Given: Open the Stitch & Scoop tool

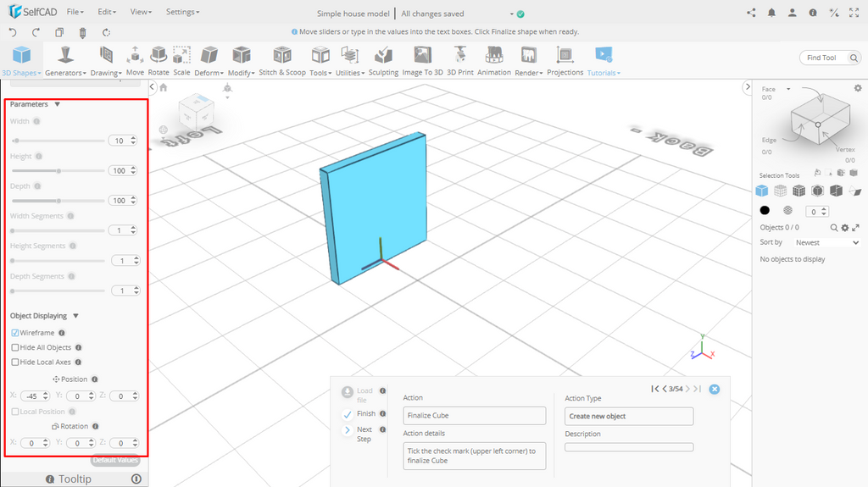Looking at the screenshot, I should tap(282, 59).
